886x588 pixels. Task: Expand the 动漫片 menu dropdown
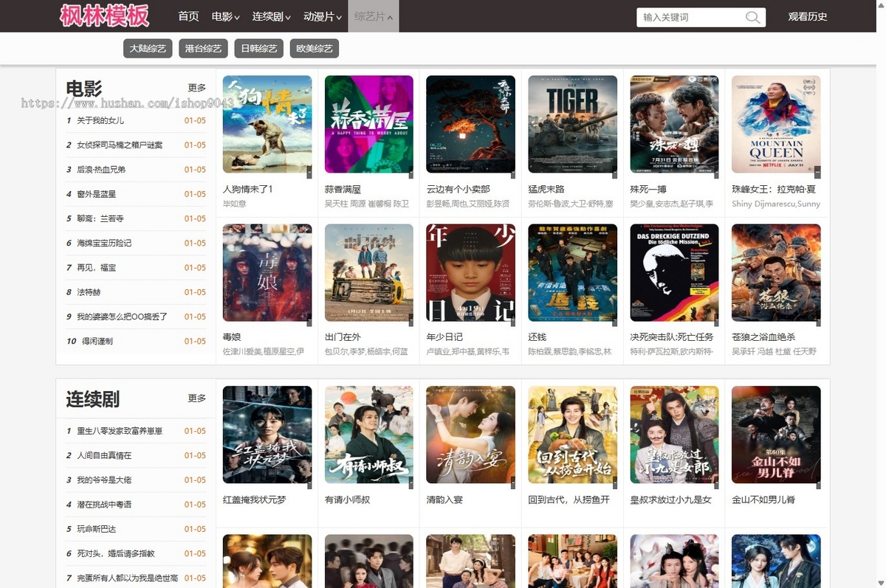tap(322, 16)
